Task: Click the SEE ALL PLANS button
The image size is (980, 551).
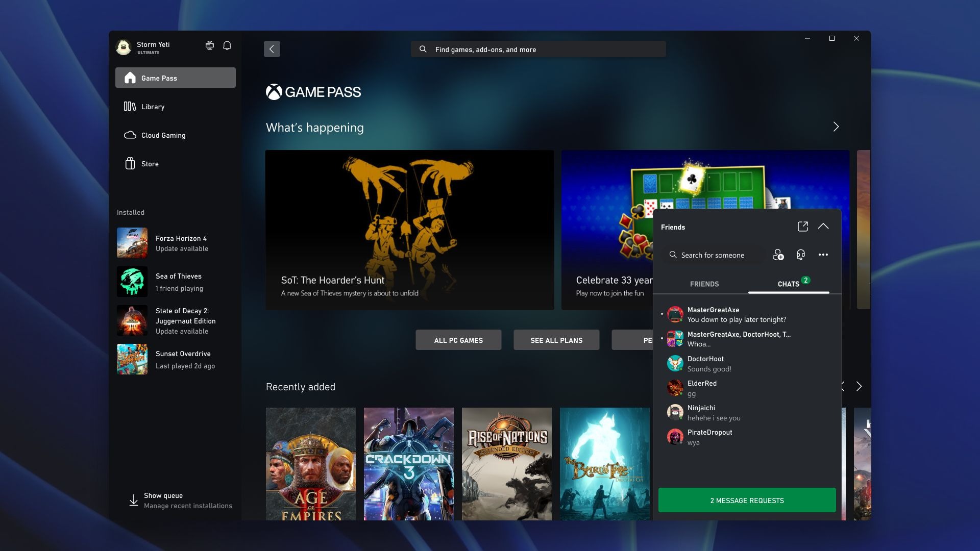Action: pyautogui.click(x=556, y=339)
